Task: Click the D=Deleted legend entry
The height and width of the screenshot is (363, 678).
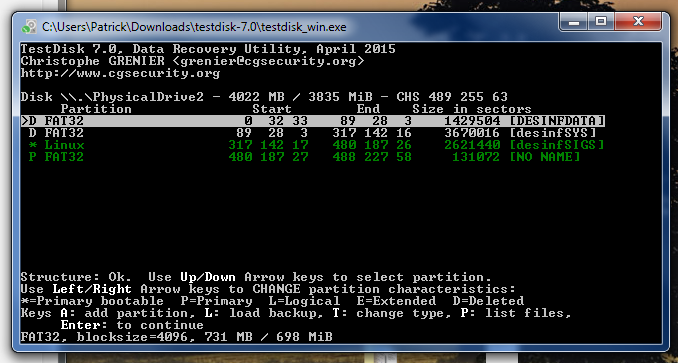Action: (x=488, y=301)
